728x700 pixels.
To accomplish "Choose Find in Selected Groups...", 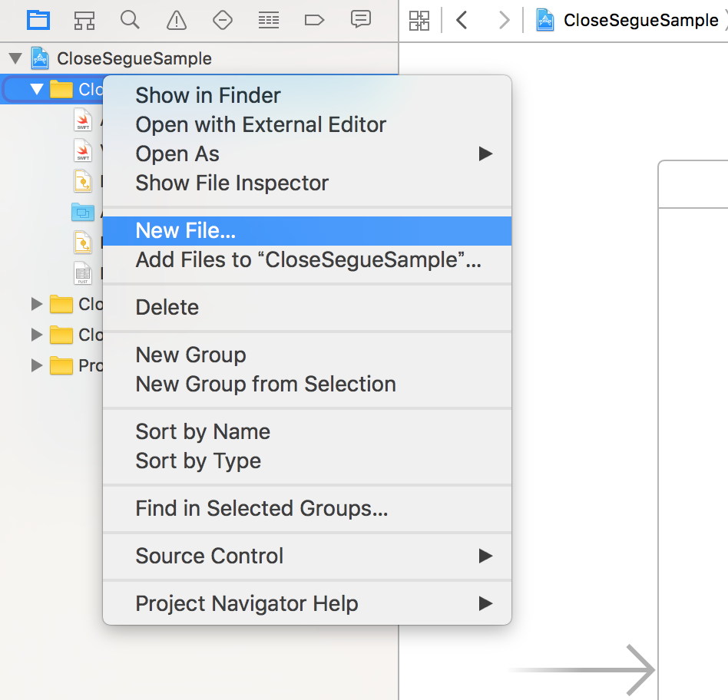I will (x=307, y=508).
